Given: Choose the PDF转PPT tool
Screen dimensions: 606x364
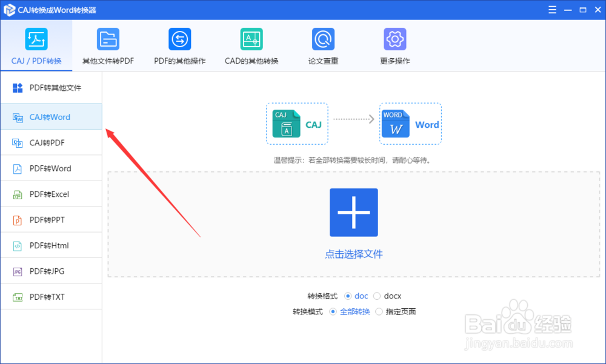Looking at the screenshot, I should [51, 219].
